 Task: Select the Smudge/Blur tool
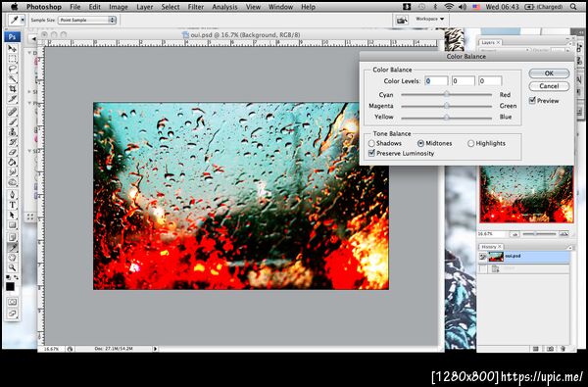(x=13, y=172)
